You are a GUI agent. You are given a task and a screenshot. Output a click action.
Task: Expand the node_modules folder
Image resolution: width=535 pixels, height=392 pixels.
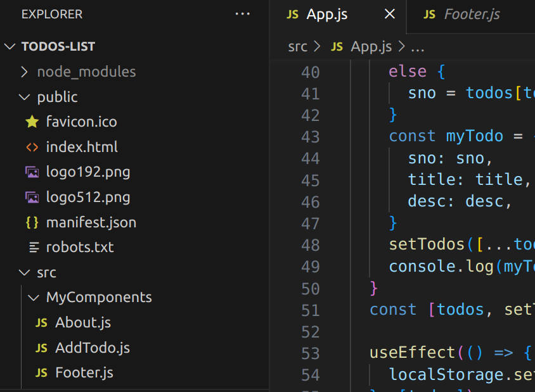click(x=24, y=72)
